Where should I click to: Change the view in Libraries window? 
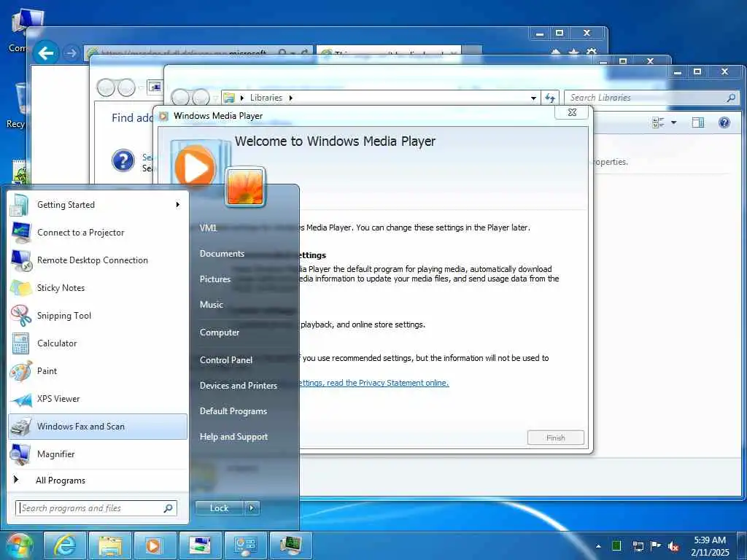[658, 122]
